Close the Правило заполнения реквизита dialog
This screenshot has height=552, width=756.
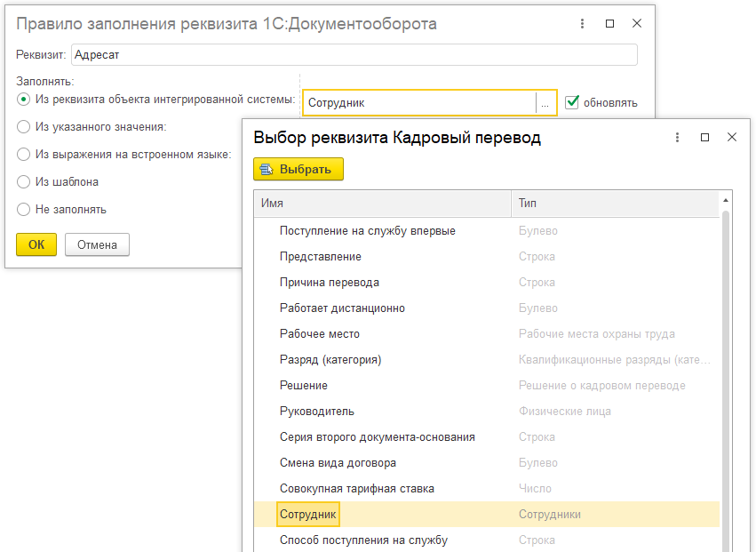pos(637,24)
